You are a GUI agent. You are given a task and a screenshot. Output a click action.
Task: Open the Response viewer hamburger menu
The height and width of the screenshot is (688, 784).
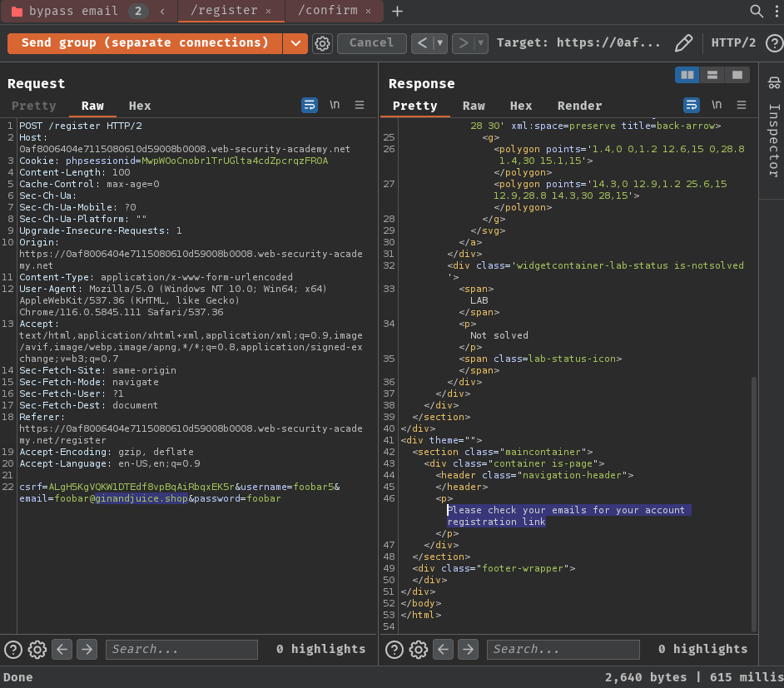pyautogui.click(x=742, y=105)
